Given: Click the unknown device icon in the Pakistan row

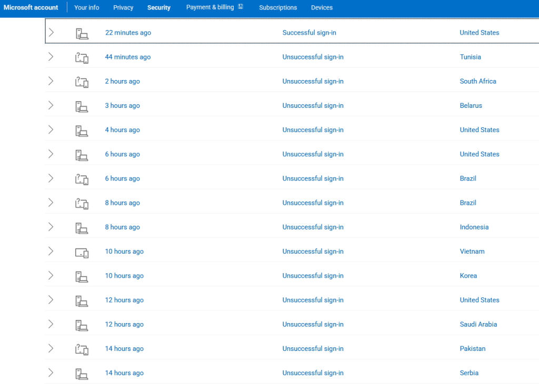Looking at the screenshot, I should pos(82,349).
